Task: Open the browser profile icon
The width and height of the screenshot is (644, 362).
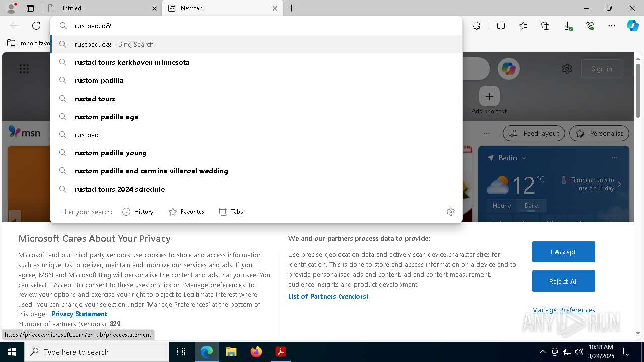Action: (11, 8)
